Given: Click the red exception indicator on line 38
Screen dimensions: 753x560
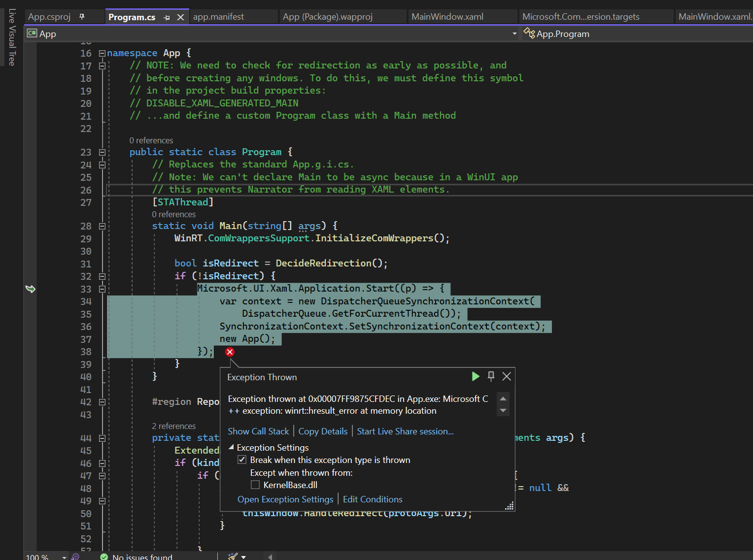Looking at the screenshot, I should pos(230,352).
